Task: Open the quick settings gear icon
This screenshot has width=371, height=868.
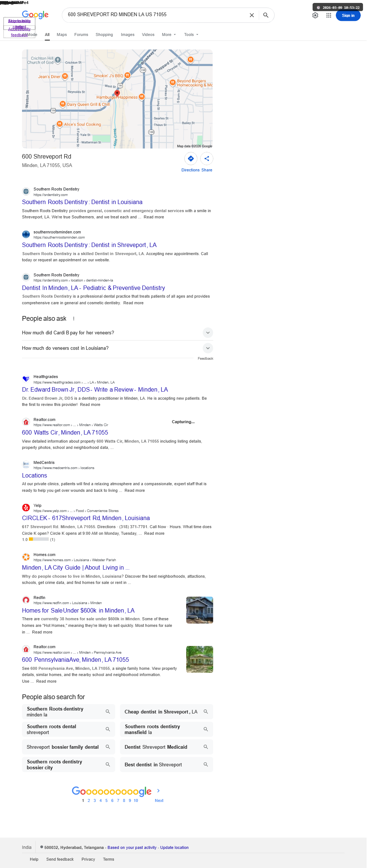Action: [315, 15]
